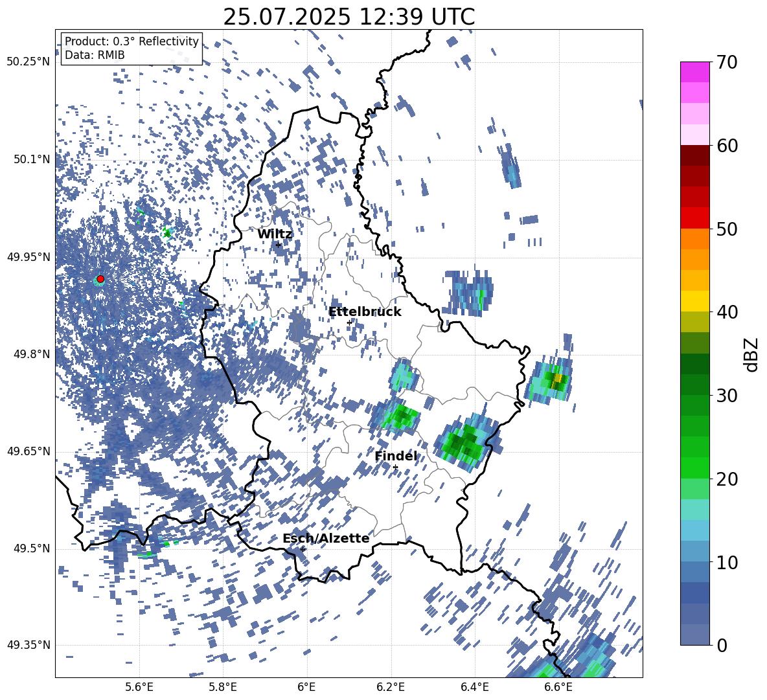
Task: Click the magenta top colorbar segment
Action: tap(694, 73)
